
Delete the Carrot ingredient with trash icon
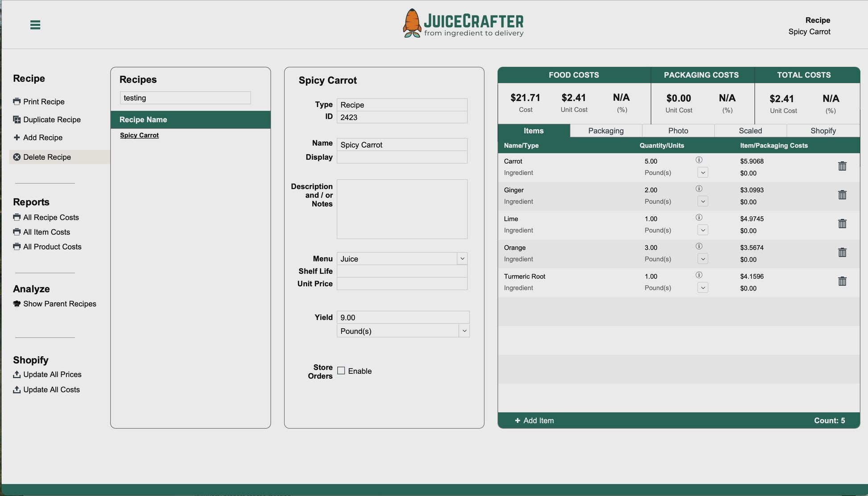(842, 166)
